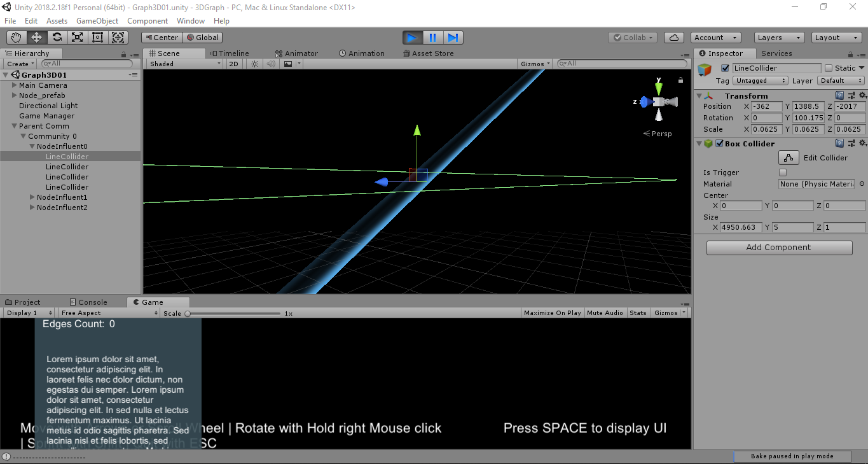Enable the Is Trigger checkbox
This screenshot has width=868, height=464.
[x=783, y=172]
